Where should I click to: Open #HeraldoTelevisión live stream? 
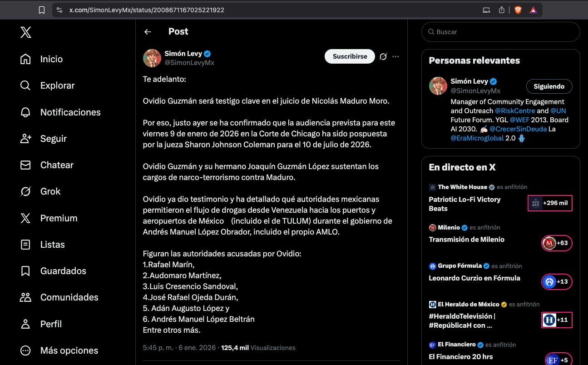coord(462,321)
